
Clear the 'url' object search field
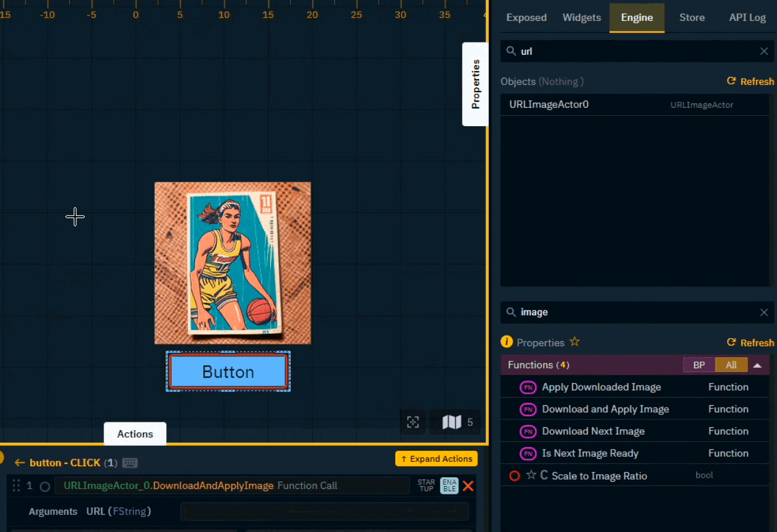764,52
